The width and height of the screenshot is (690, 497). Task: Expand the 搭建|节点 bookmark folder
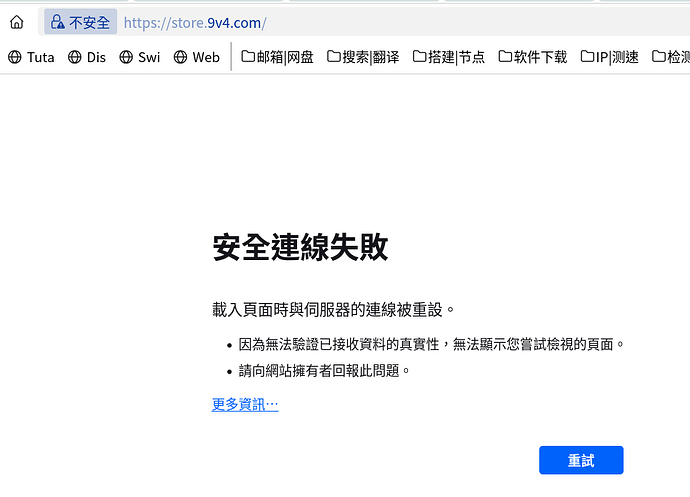(448, 57)
